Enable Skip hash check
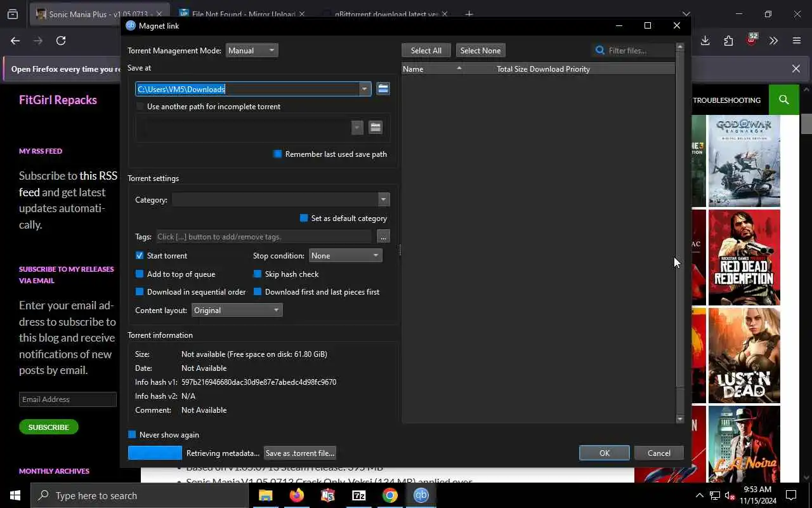The image size is (812, 508). point(257,274)
